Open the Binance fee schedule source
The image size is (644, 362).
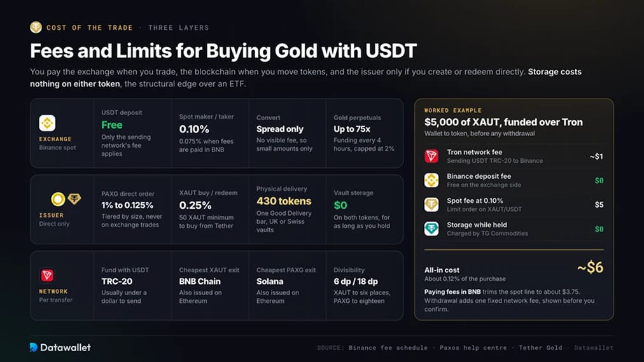(x=388, y=347)
